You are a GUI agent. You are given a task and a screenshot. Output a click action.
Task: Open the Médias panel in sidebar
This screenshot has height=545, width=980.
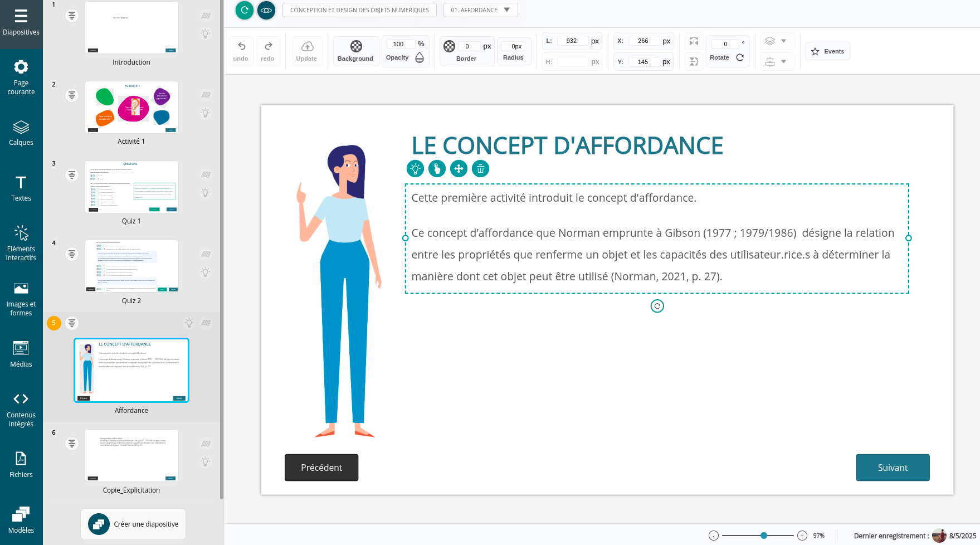pyautogui.click(x=21, y=354)
